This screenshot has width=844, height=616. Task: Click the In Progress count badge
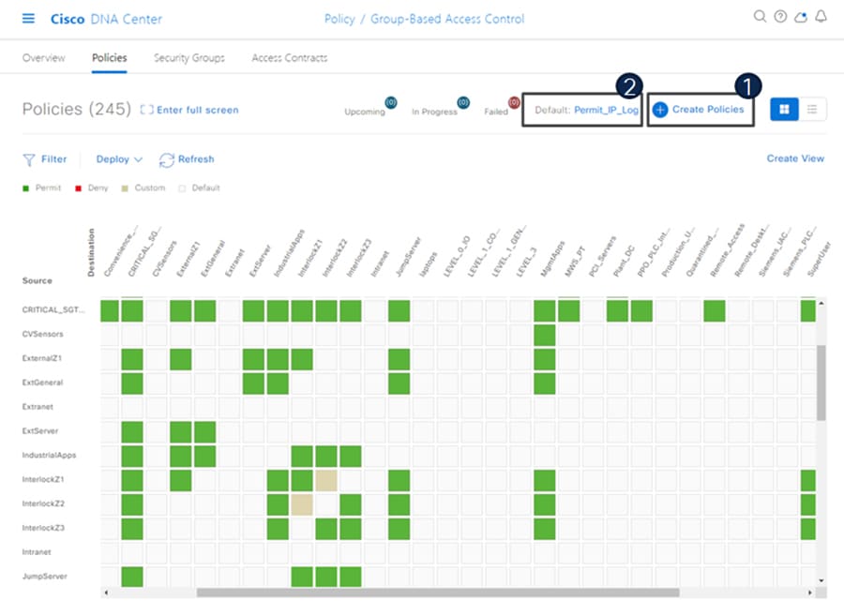tap(463, 102)
